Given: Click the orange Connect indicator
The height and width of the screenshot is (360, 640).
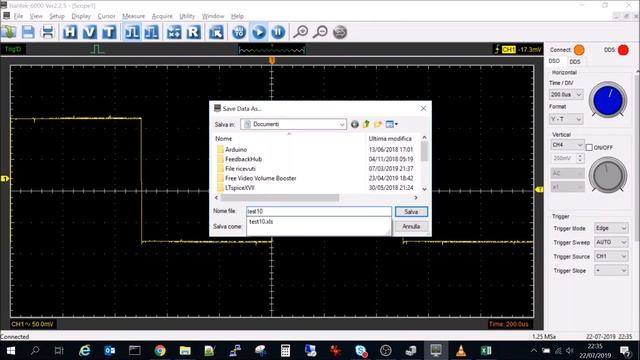Looking at the screenshot, I should (579, 50).
